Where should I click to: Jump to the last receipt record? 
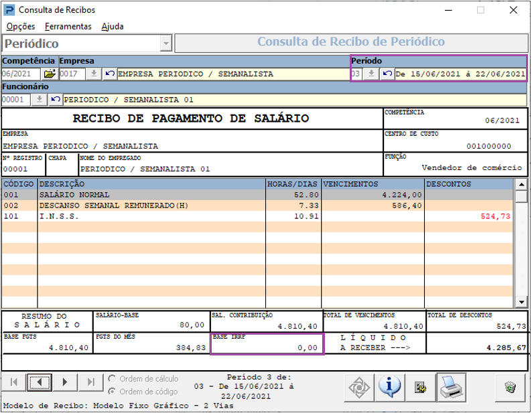point(90,382)
